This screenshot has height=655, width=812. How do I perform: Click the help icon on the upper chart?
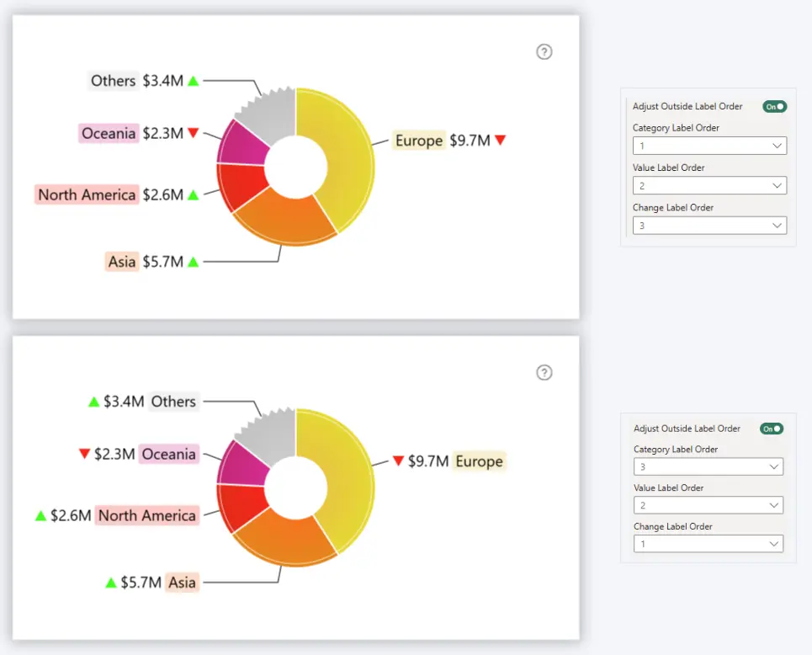pos(544,52)
